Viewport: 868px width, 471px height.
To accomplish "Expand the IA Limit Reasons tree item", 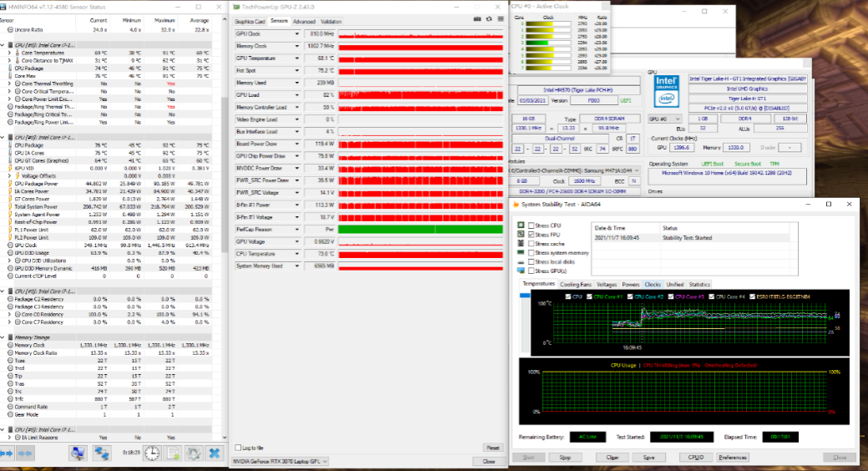I will click(x=9, y=437).
